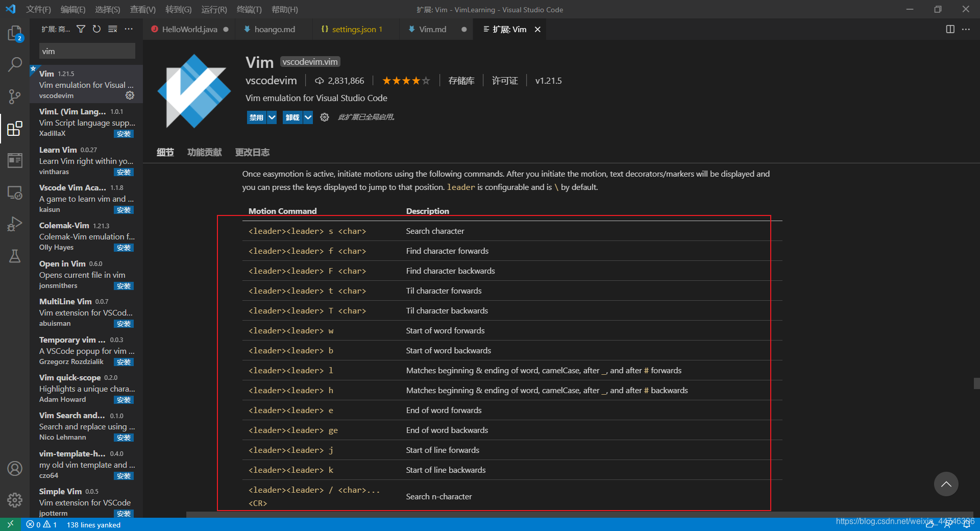980x531 pixels.
Task: Open the Explorer view in activity bar
Action: (15, 34)
